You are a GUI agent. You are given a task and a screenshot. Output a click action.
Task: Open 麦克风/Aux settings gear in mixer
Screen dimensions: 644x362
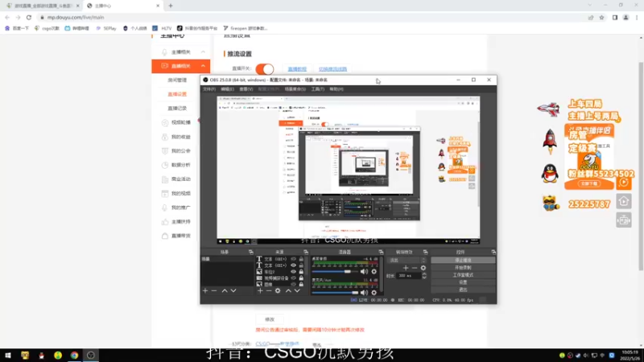point(374,293)
